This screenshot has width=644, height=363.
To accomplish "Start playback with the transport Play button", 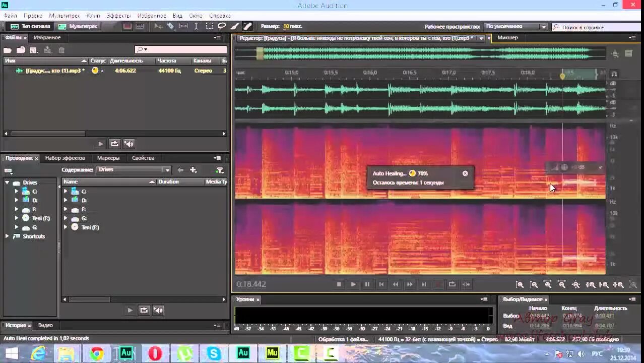I will point(353,284).
